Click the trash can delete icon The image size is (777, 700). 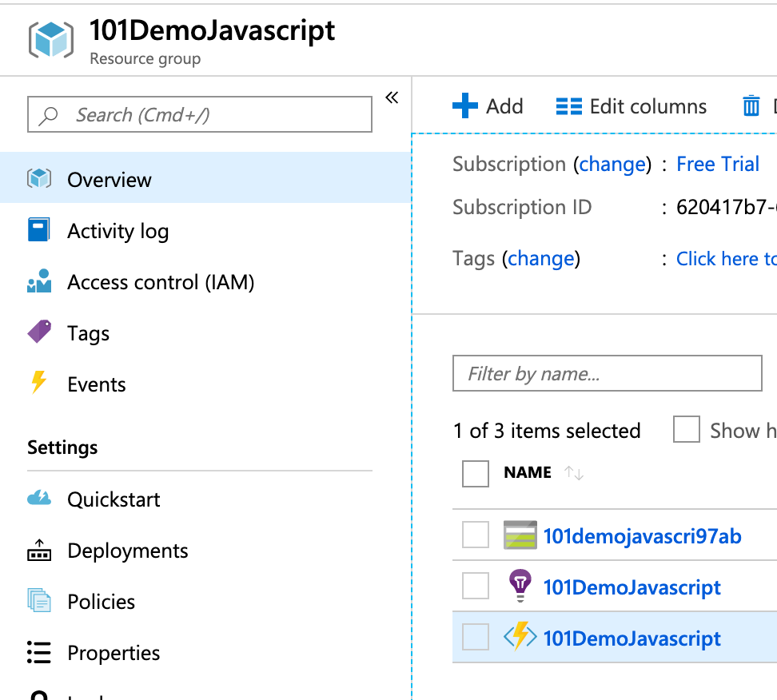(751, 105)
